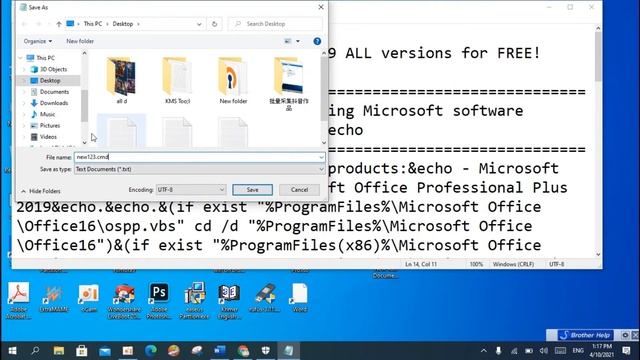Click the volume icon in the system tray

543,351
